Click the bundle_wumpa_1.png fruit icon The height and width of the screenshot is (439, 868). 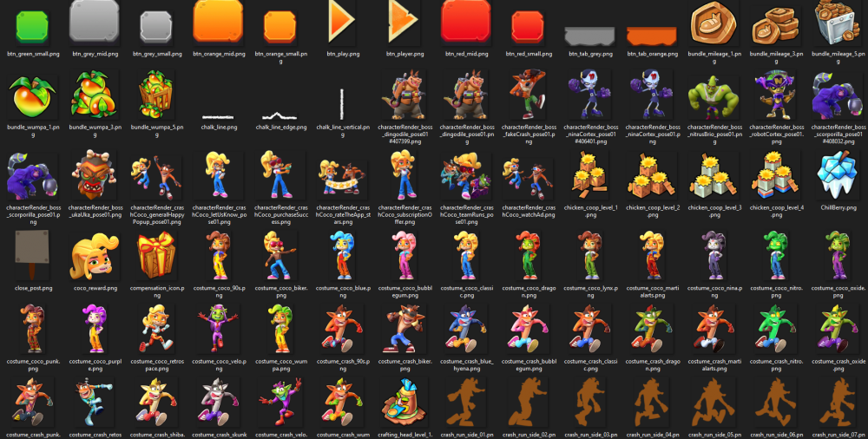32,95
